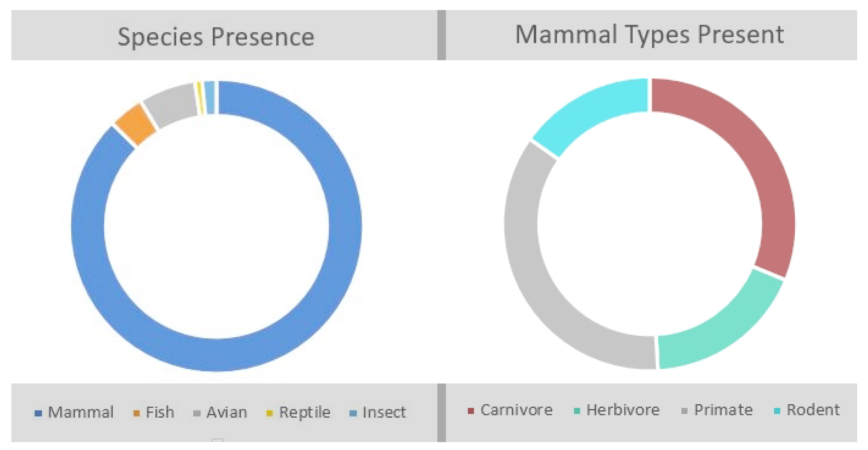Viewport: 868px width, 450px height.
Task: Click the Insect legend label
Action: (x=384, y=412)
